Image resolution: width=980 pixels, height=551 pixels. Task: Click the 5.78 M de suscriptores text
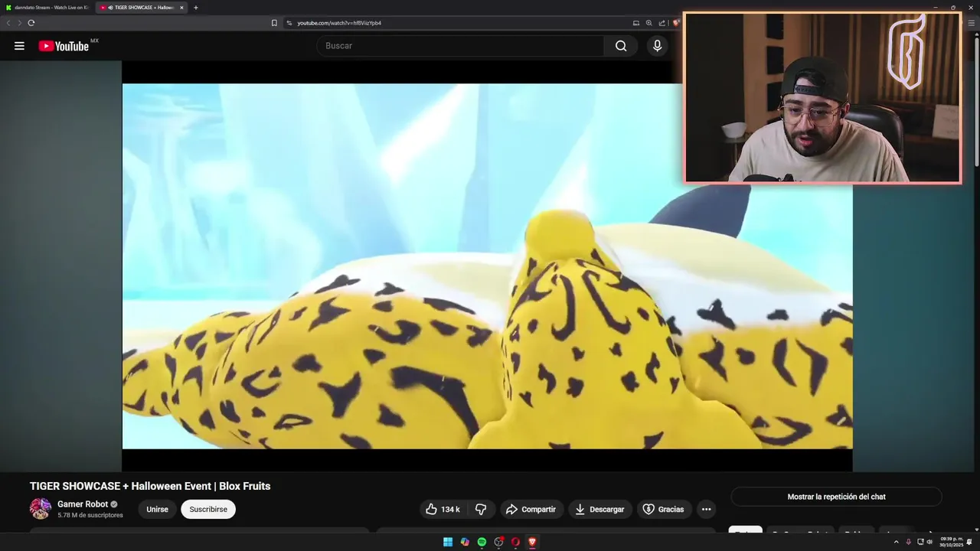click(x=90, y=515)
